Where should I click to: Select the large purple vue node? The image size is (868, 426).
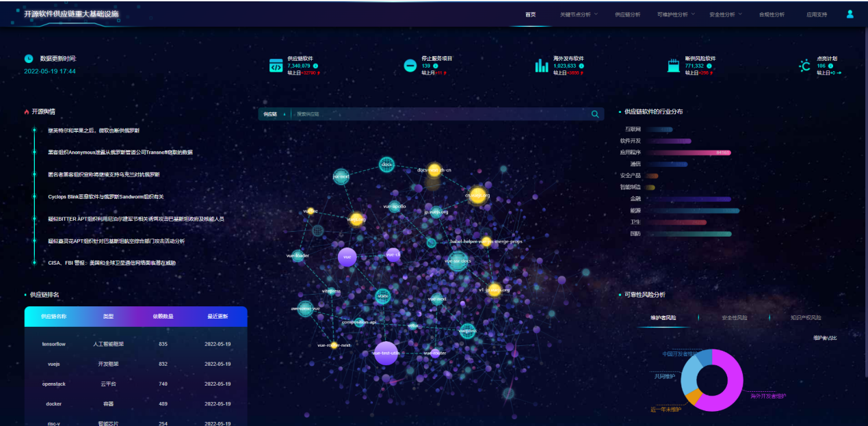(347, 257)
